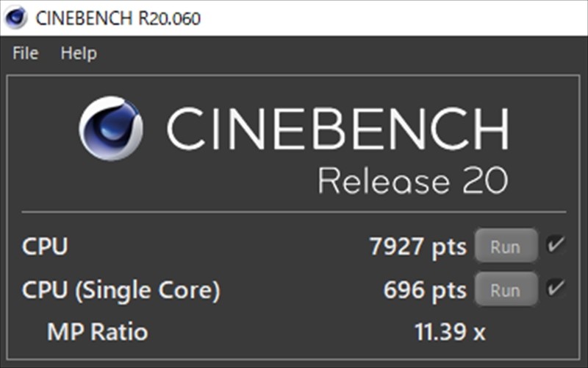
Task: Select the CPU (Single Core) label
Action: click(x=121, y=290)
